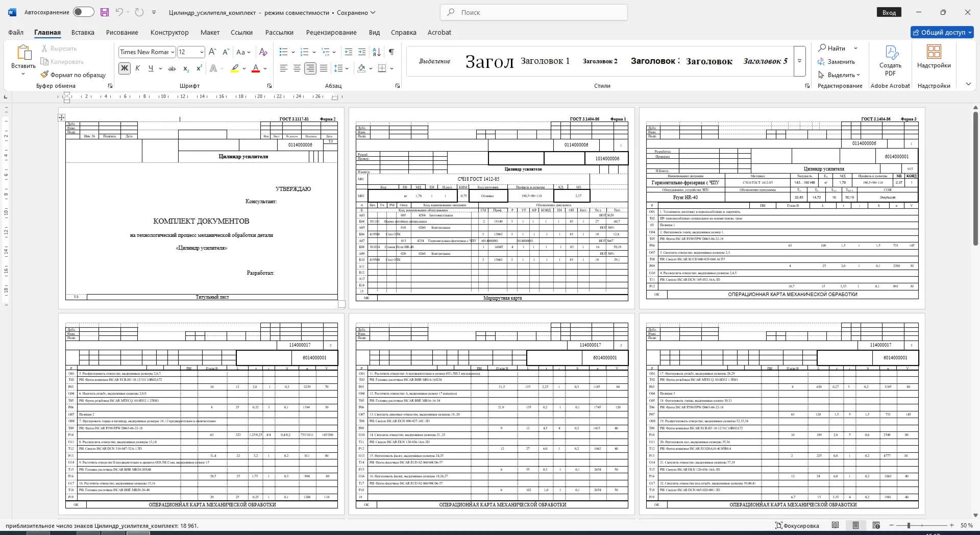Toggle strikethrough text formatting
This screenshot has width=980, height=535.
coord(172,68)
